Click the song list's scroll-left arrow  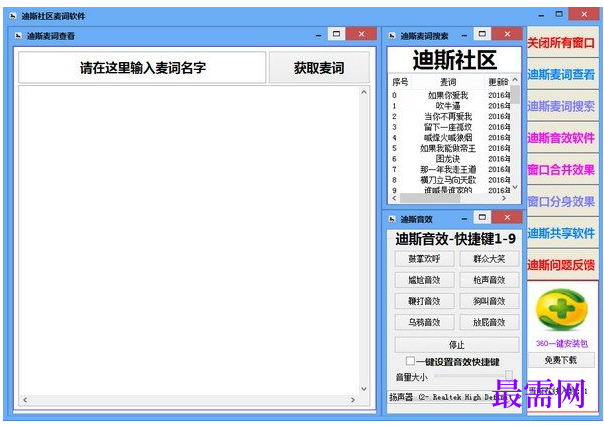point(394,198)
